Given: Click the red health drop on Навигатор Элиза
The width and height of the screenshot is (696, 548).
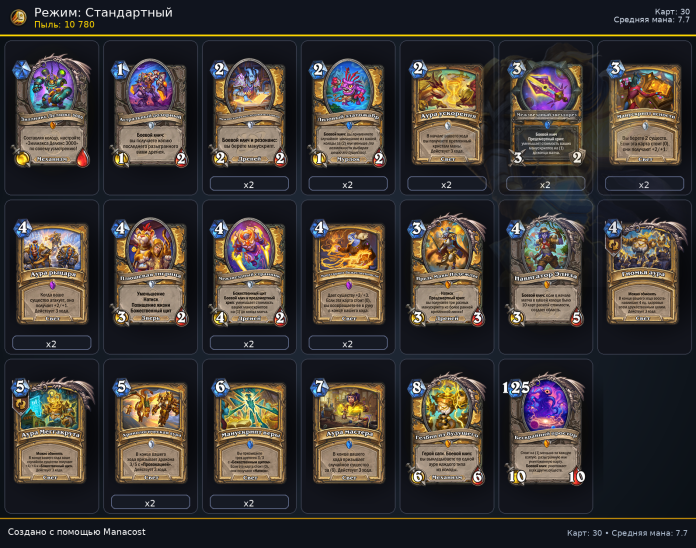Looking at the screenshot, I should 576,318.
